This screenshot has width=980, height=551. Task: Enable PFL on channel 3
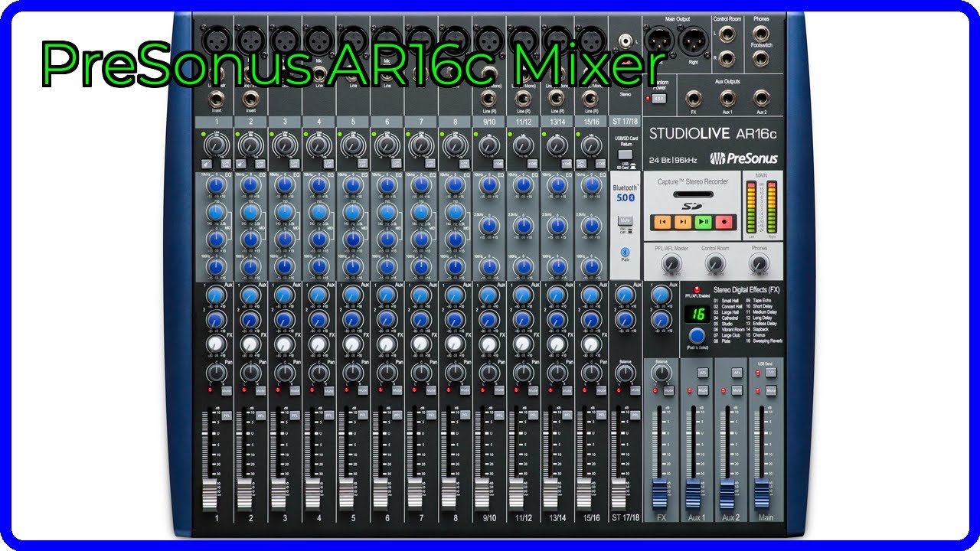[x=294, y=415]
